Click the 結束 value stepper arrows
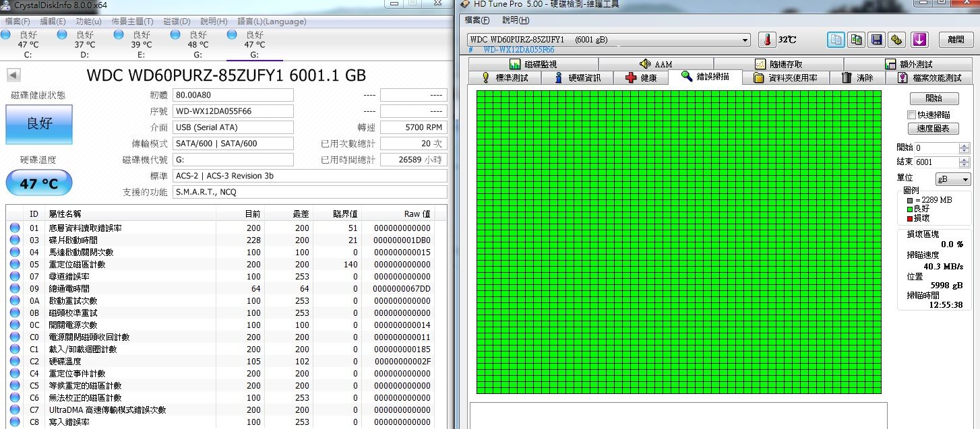The height and width of the screenshot is (429, 980). [965, 162]
